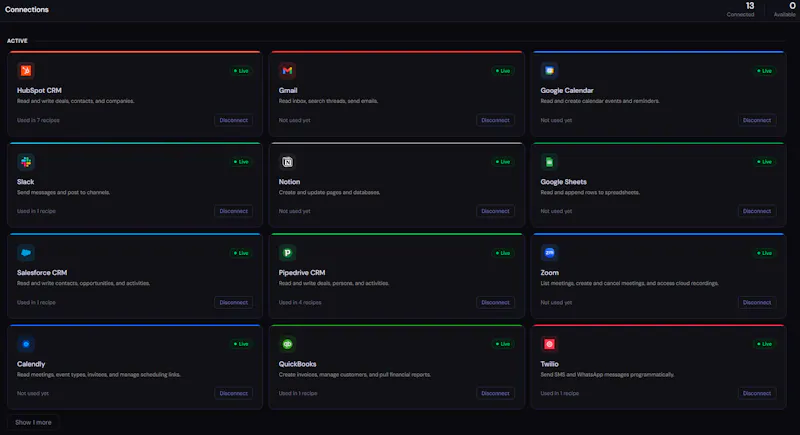Viewport: 800px width, 435px height.
Task: Click the Live status on Pipedrive CRM
Action: pyautogui.click(x=503, y=253)
